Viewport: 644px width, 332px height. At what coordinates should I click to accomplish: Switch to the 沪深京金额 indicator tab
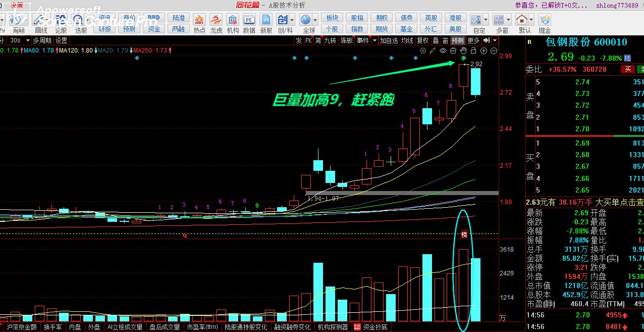pos(22,327)
